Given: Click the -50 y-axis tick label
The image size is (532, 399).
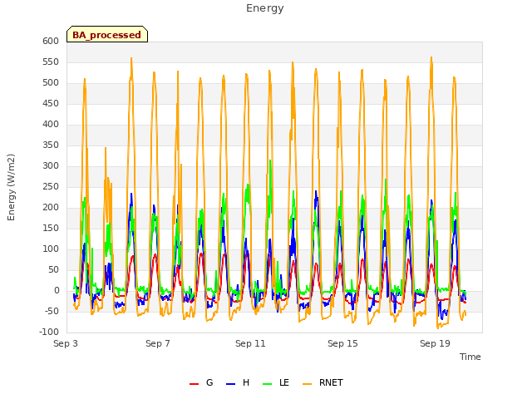Looking at the screenshot, I should [x=52, y=312].
